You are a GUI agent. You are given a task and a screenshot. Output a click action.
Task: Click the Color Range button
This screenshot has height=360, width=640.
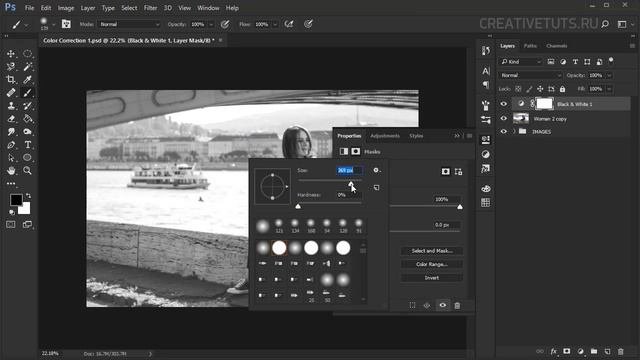[x=432, y=264]
